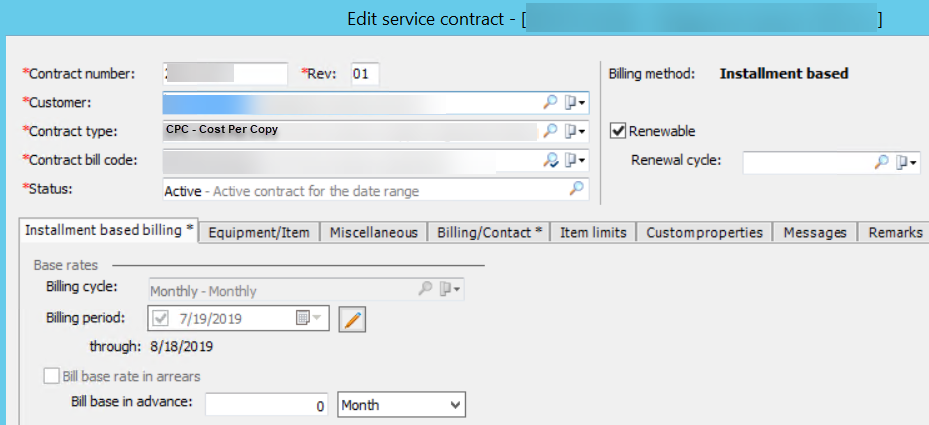Open the Customer lookup magnifier
This screenshot has height=425, width=929.
[x=550, y=103]
